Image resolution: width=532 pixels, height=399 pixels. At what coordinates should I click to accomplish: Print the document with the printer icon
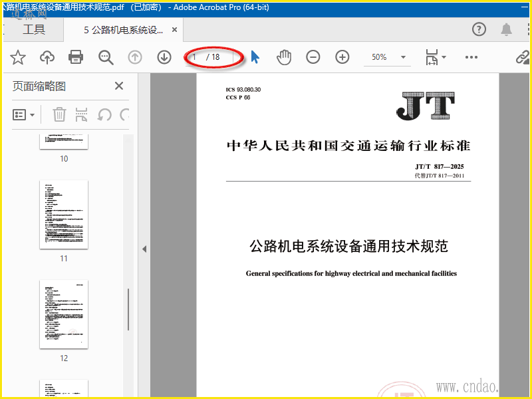[76, 57]
